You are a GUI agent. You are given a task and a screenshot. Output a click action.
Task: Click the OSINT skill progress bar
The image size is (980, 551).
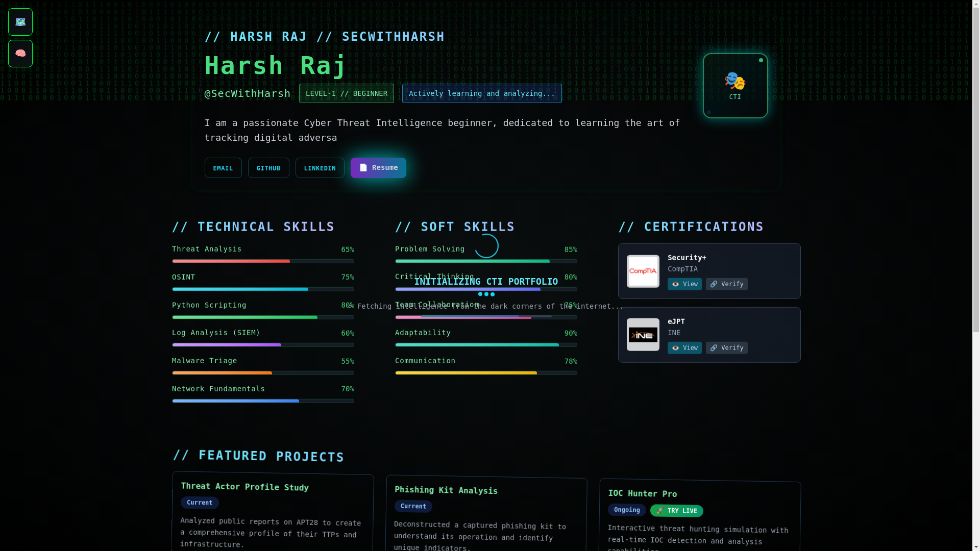coord(263,289)
